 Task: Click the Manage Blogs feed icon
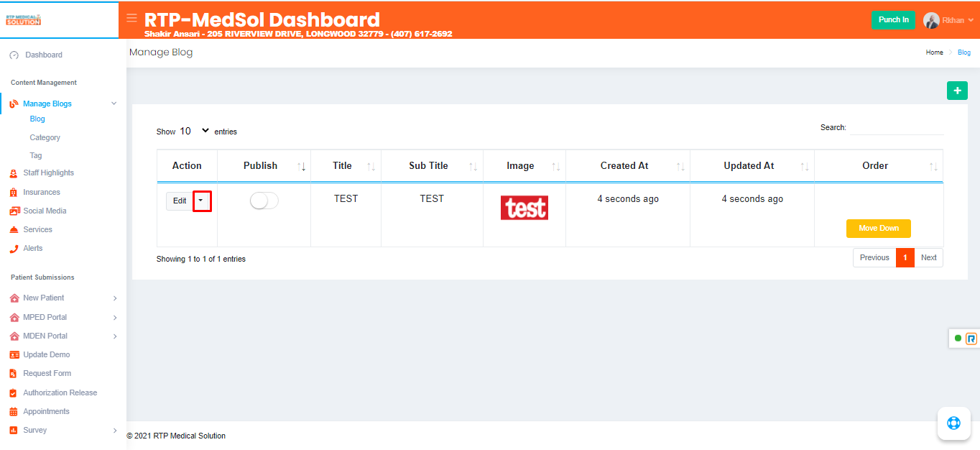click(14, 104)
